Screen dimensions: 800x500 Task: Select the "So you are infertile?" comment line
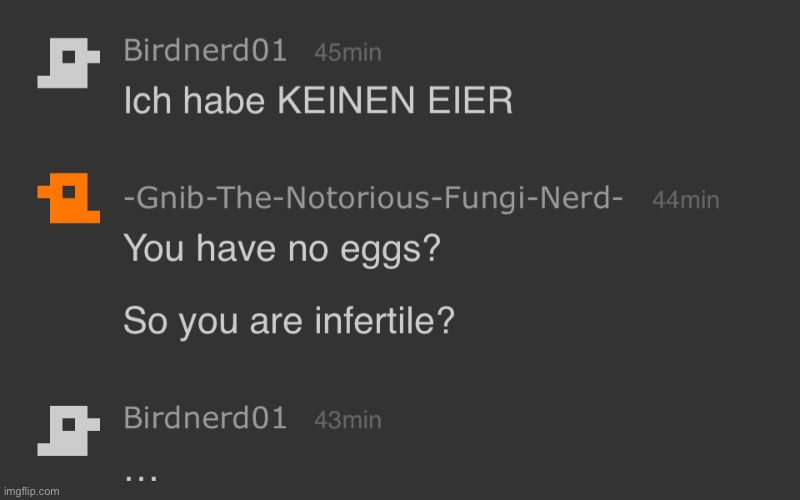click(289, 321)
